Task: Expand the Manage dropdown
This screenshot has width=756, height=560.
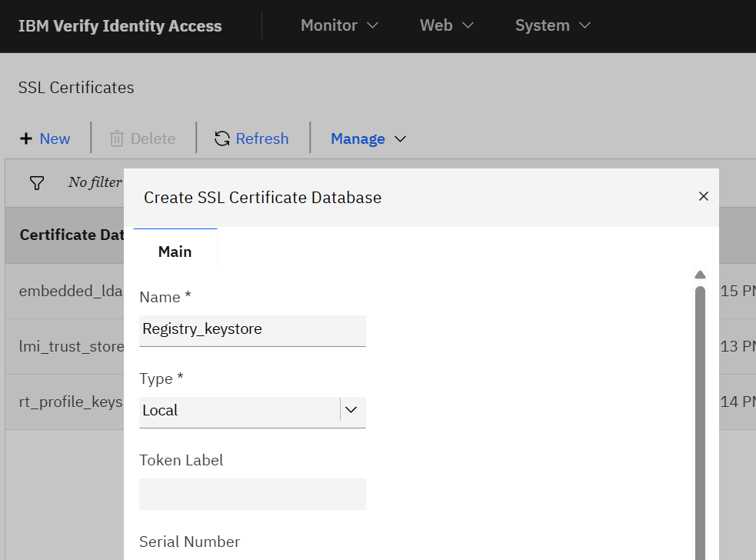Action: (x=368, y=138)
